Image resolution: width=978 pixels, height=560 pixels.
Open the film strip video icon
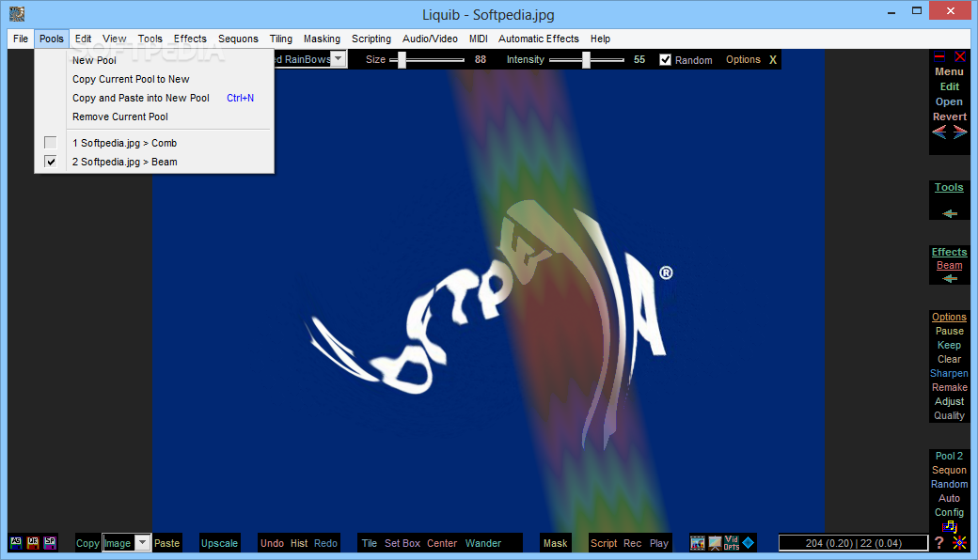[698, 543]
